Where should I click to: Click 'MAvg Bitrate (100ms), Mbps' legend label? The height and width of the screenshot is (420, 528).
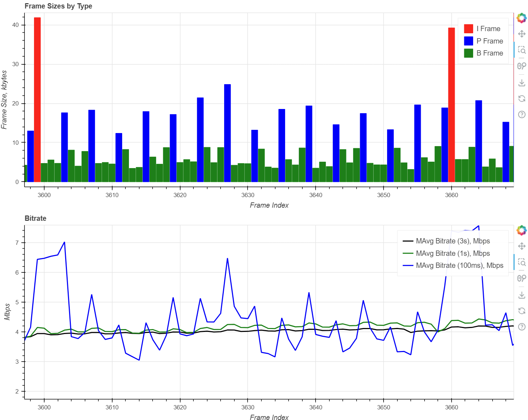coord(460,265)
